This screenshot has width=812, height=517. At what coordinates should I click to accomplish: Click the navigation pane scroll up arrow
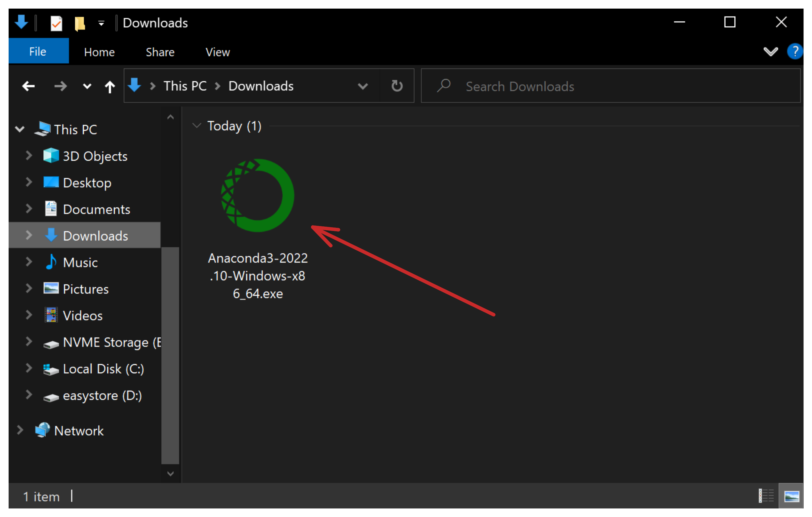(x=171, y=117)
